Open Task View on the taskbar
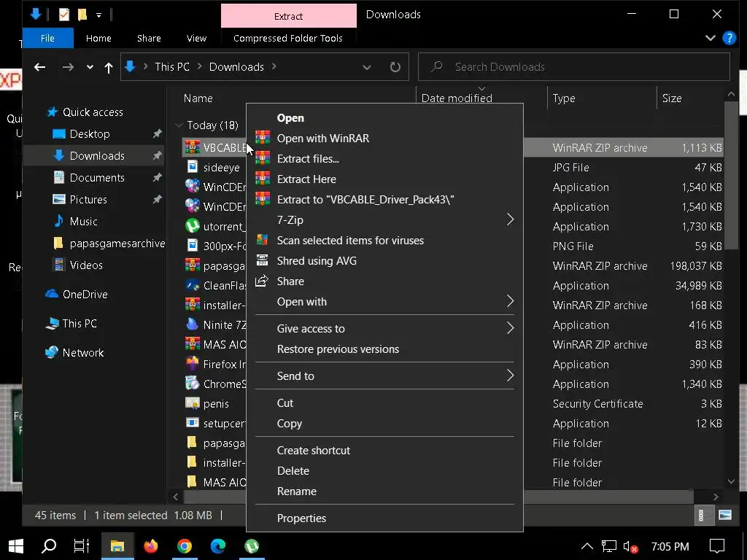The image size is (747, 560). tap(82, 545)
